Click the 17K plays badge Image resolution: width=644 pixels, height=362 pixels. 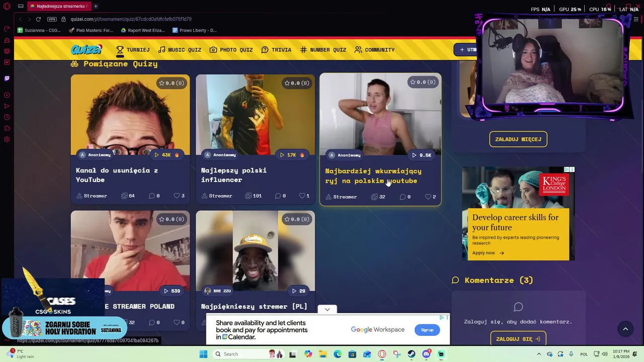(x=292, y=155)
